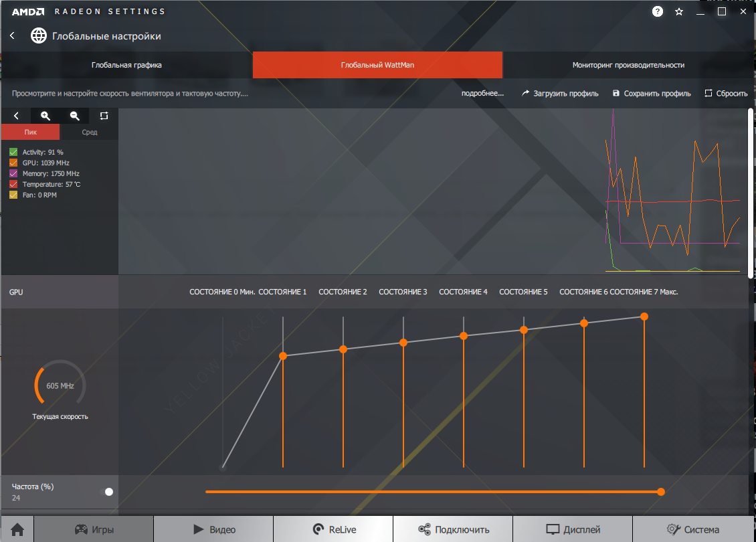This screenshot has width=756, height=542.
Task: Open the Home icon in the bottom bar
Action: [17, 529]
